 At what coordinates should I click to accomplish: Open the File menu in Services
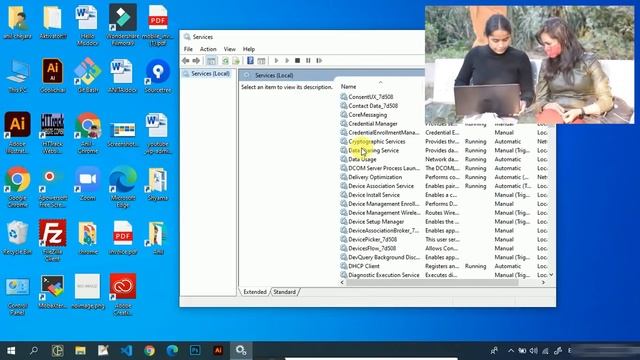tap(188, 49)
